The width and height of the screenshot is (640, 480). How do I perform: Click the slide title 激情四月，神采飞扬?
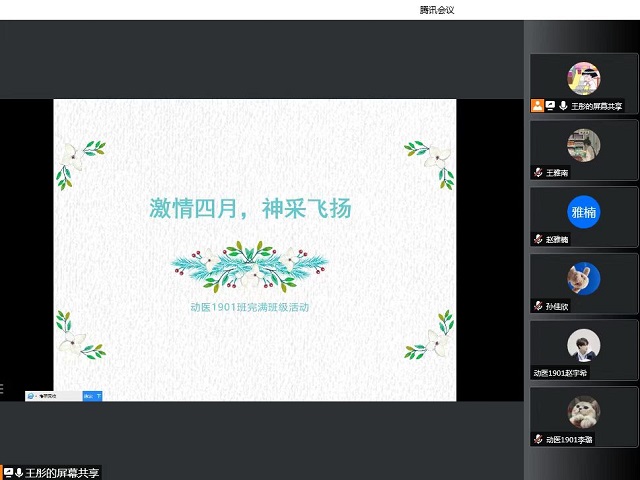tap(251, 208)
